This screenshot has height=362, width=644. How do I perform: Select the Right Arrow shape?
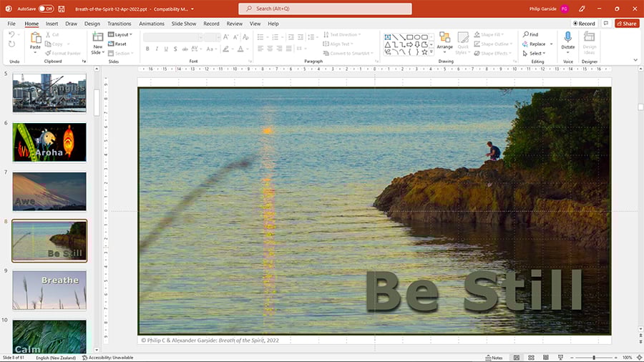[x=410, y=44]
